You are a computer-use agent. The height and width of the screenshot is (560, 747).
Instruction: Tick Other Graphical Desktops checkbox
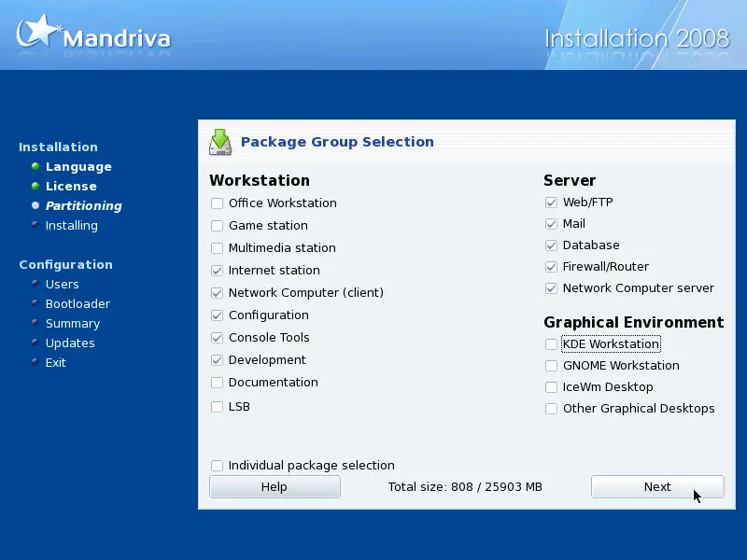pyautogui.click(x=551, y=409)
